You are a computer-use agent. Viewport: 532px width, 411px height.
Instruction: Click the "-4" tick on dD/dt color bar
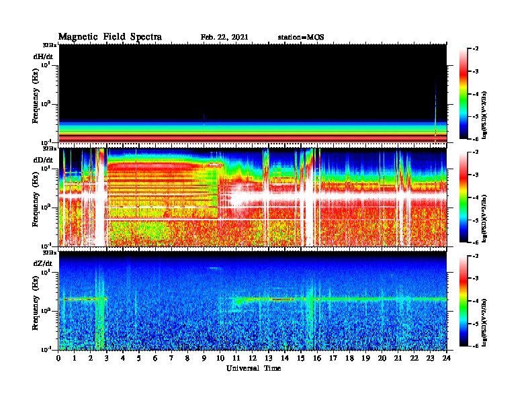tap(476, 197)
